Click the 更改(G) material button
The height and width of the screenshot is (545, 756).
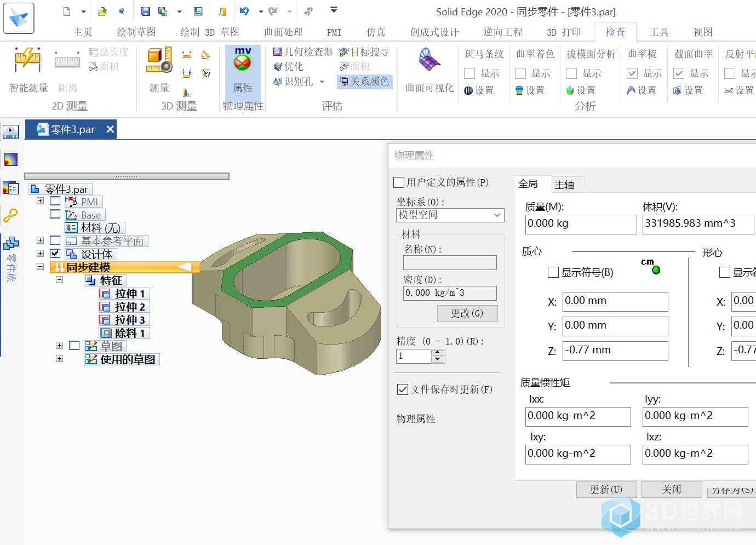(467, 313)
